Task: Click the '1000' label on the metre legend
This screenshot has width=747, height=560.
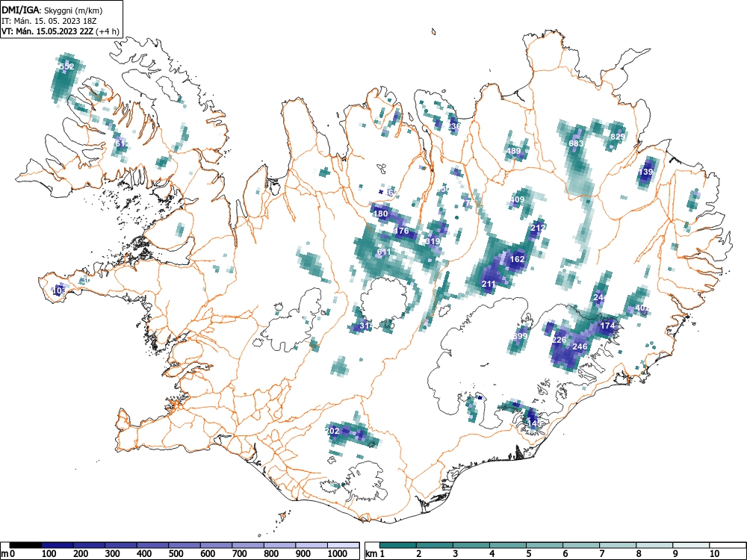Action: pyautogui.click(x=338, y=554)
